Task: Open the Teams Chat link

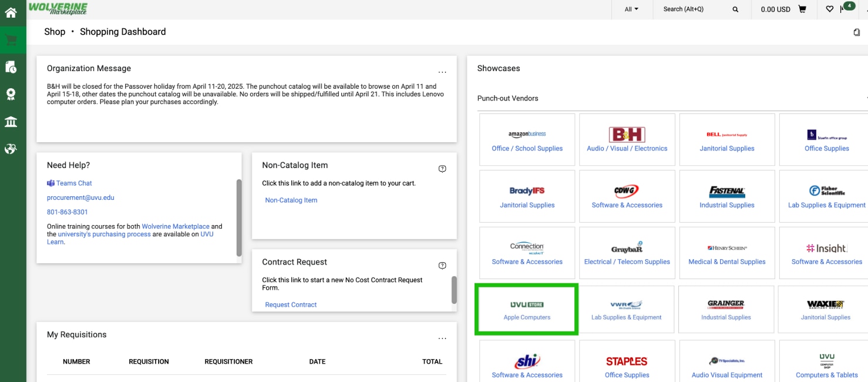Action: 74,183
